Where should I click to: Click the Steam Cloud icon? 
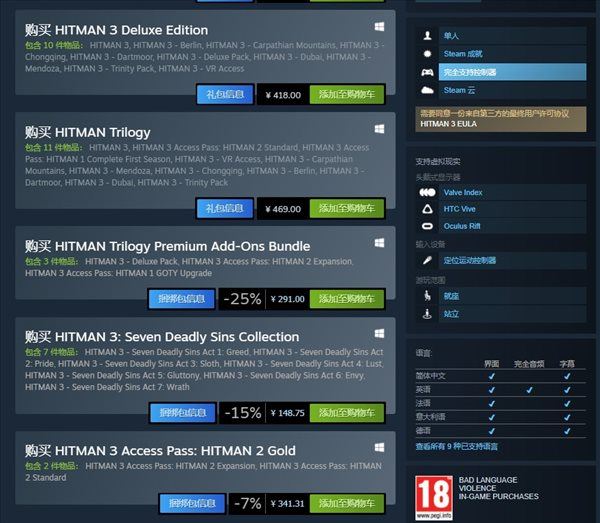pos(427,90)
